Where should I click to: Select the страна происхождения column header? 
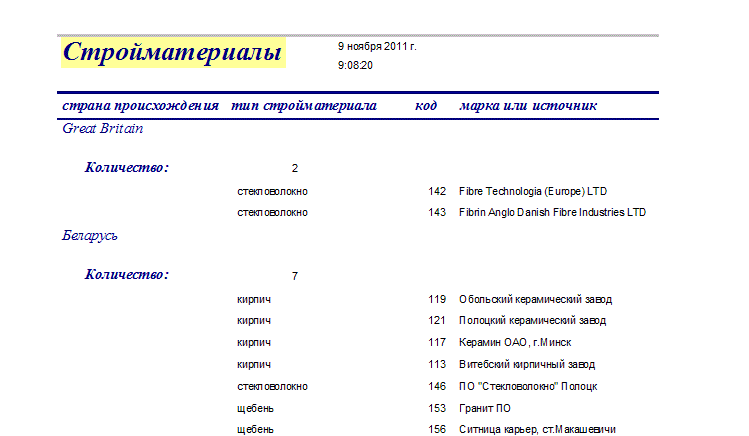point(140,105)
